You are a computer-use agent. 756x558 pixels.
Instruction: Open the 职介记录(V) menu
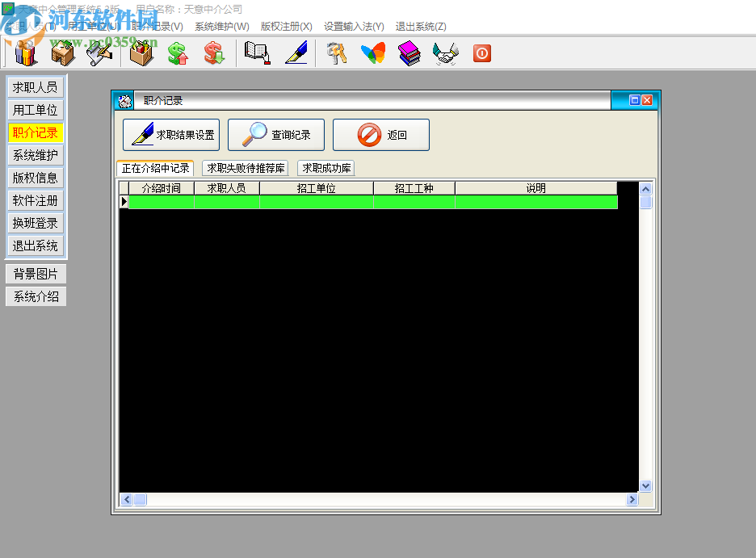tap(157, 27)
